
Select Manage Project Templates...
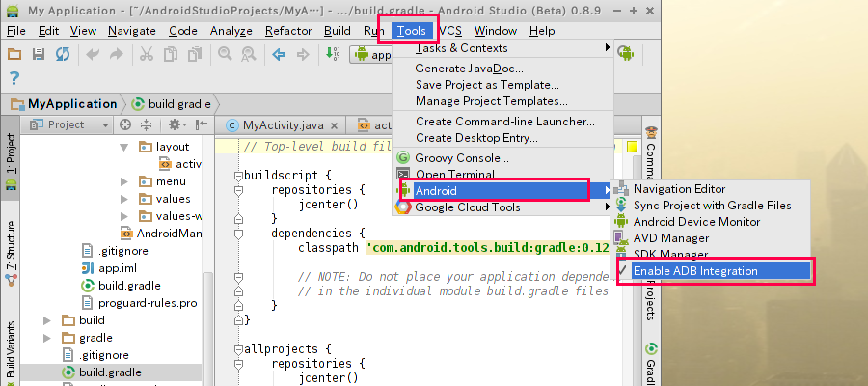click(503, 101)
